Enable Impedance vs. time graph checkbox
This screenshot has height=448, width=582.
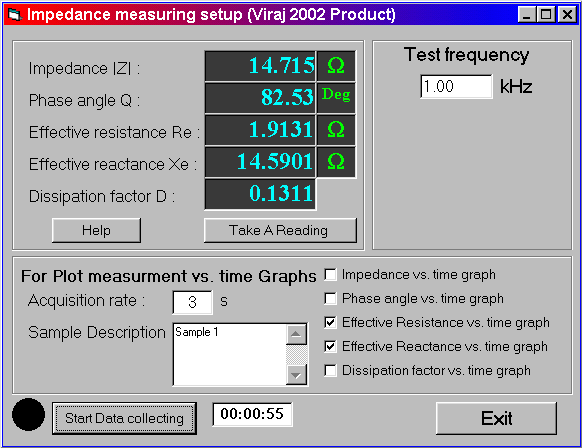(330, 275)
